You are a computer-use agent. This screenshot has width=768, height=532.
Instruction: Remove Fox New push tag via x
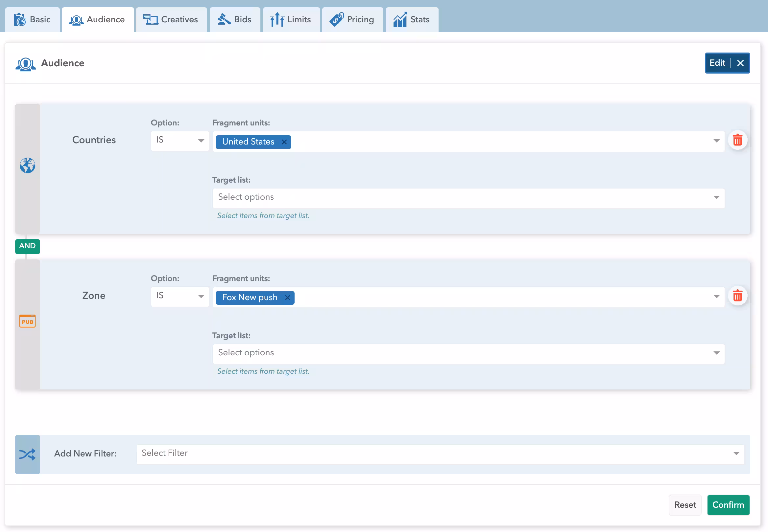point(287,298)
